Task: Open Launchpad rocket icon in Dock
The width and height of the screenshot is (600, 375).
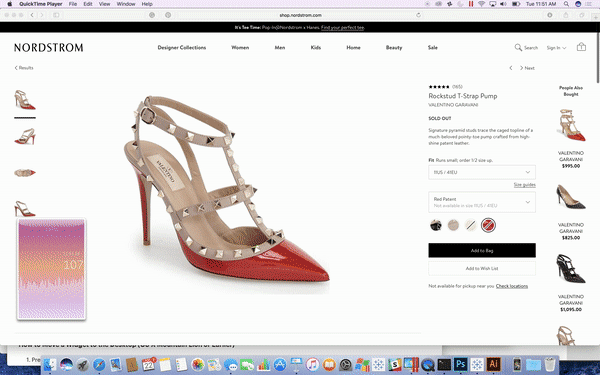Action: 83,364
